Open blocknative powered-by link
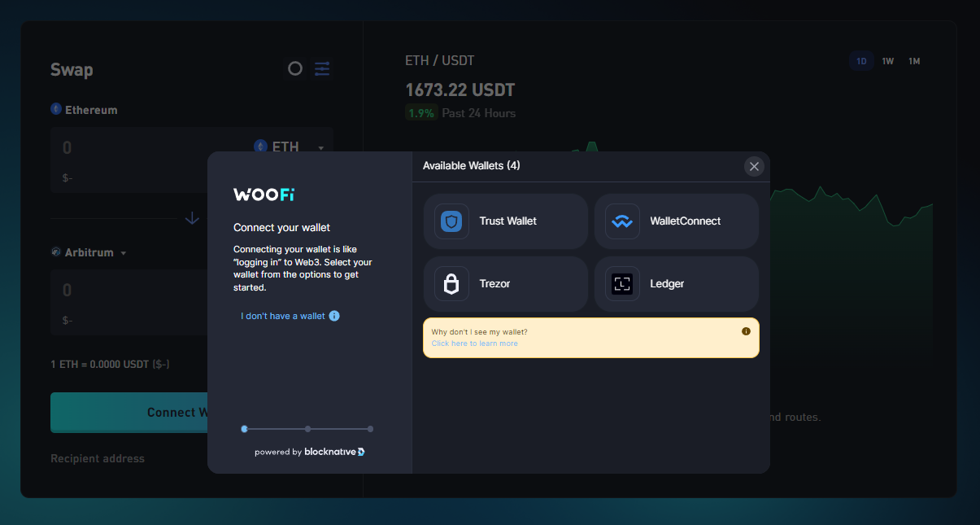 click(x=310, y=452)
